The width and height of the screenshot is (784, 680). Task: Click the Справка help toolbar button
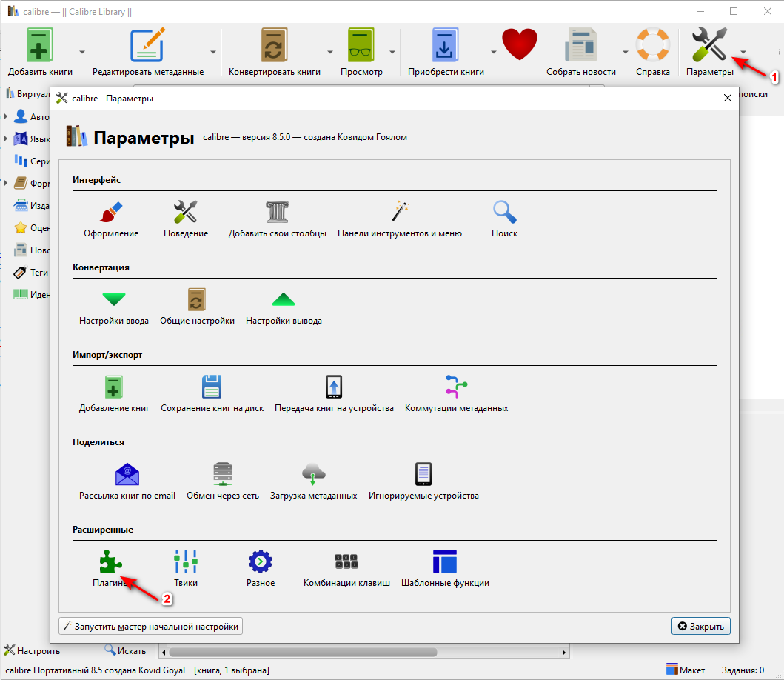coord(652,52)
